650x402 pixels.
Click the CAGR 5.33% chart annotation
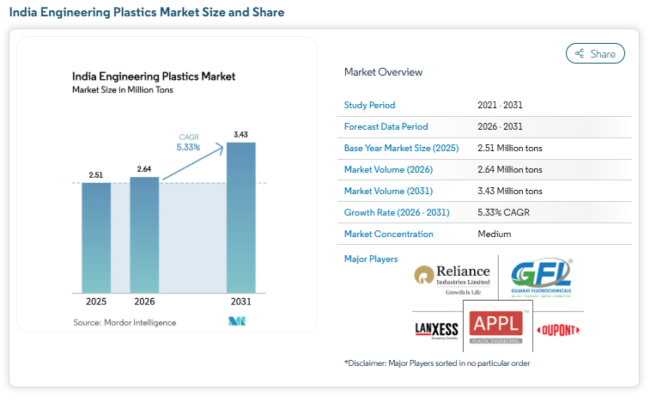click(189, 142)
